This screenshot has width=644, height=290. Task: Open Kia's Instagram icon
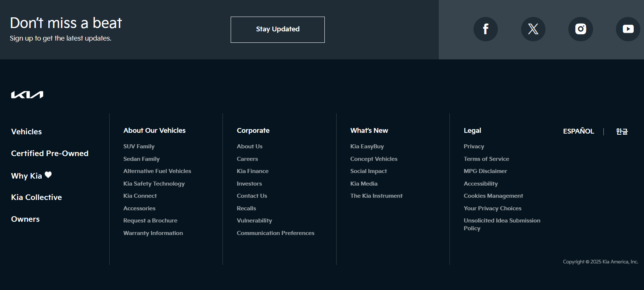tap(581, 29)
